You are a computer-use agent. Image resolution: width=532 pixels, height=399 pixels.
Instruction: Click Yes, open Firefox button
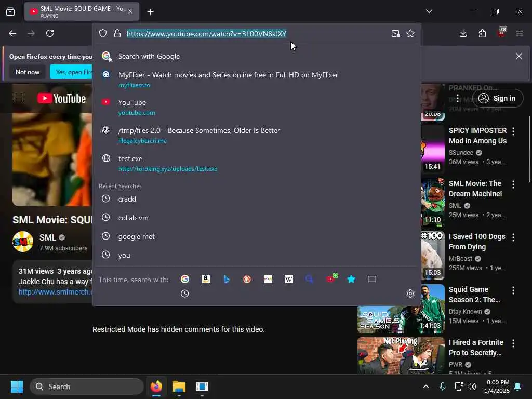[x=71, y=72]
